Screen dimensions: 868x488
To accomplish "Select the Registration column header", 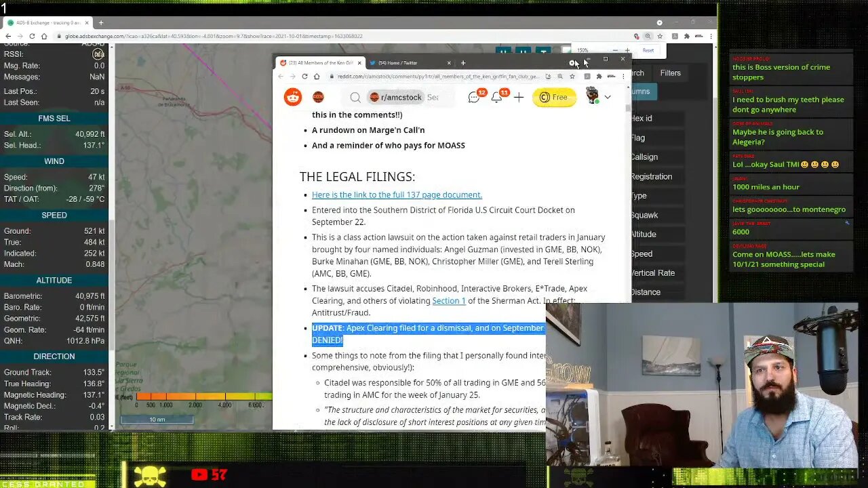I will [x=652, y=176].
